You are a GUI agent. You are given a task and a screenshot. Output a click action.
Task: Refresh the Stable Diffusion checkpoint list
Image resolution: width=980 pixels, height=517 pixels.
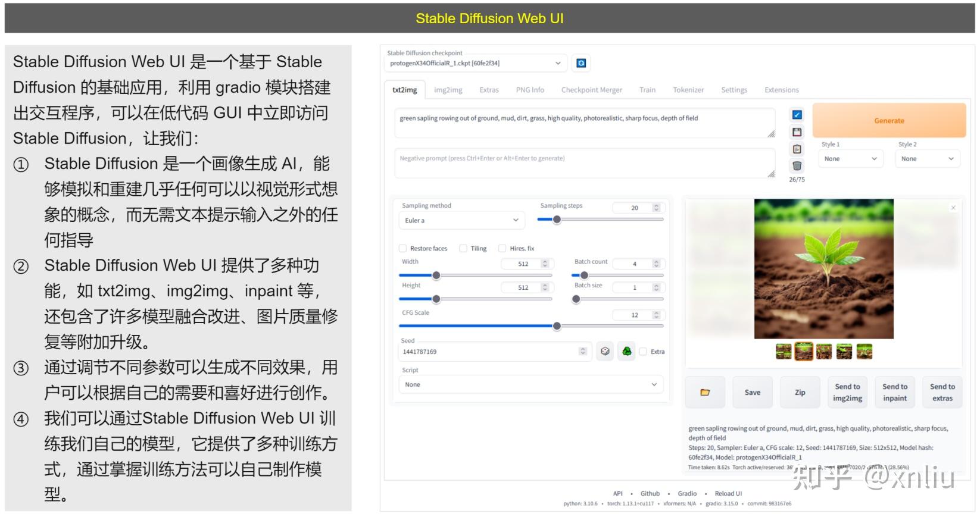pos(581,63)
